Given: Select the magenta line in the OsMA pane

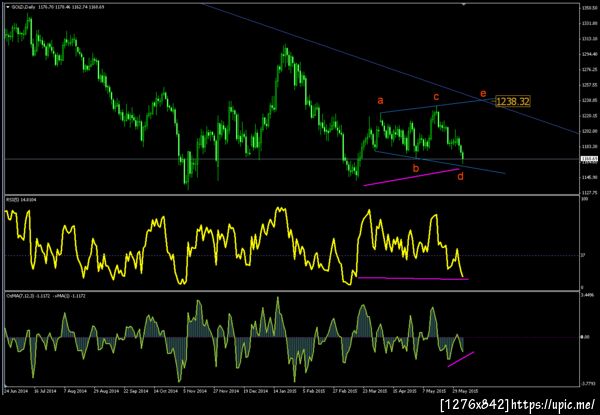Looking at the screenshot, I should click(461, 359).
